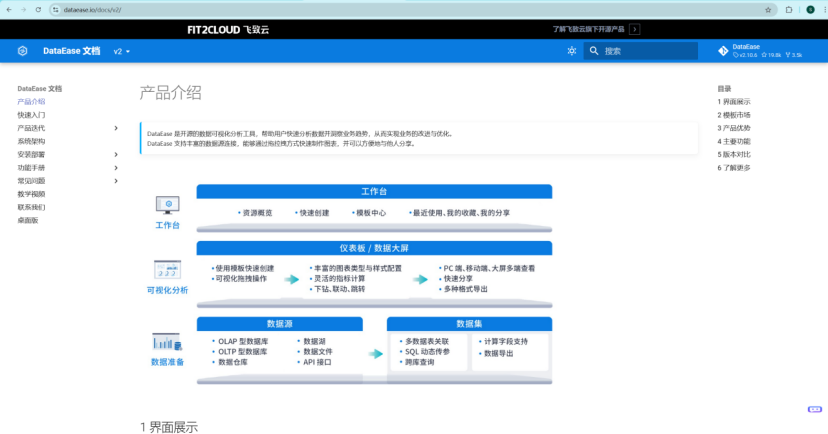Jump to 5 版本对比 in table of contents
Screen dimensions: 828x434
733,154
